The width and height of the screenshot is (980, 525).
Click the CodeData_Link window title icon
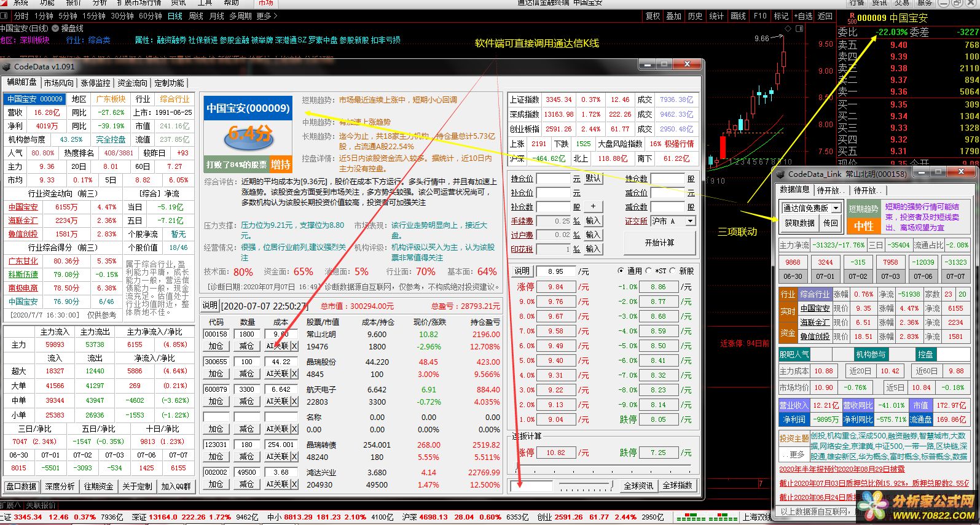(780, 174)
